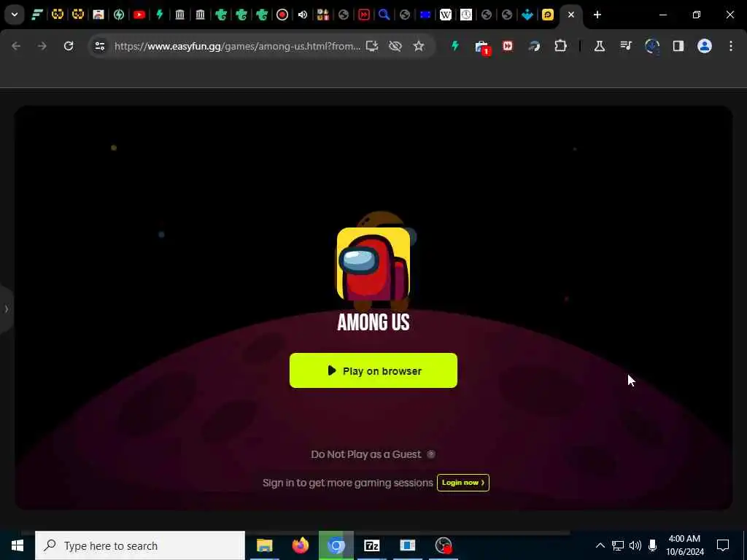This screenshot has height=560, width=747.
Task: Switch to the red fast-forward icon tab
Action: pos(364,15)
